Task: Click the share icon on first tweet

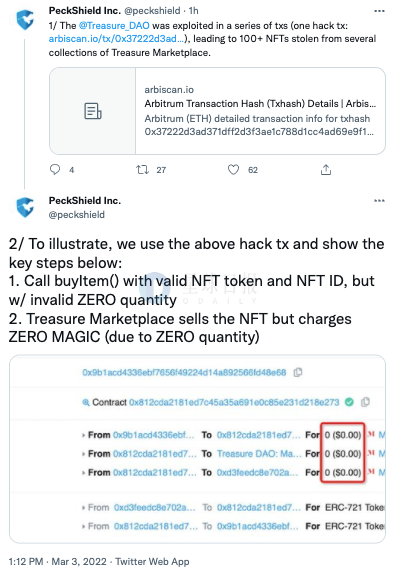Action: [326, 169]
